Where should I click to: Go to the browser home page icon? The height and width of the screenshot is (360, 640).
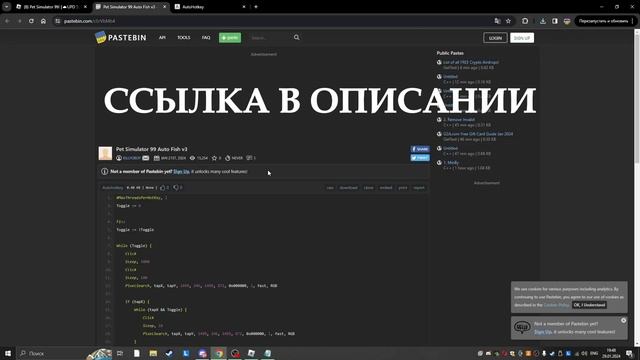click(43, 21)
